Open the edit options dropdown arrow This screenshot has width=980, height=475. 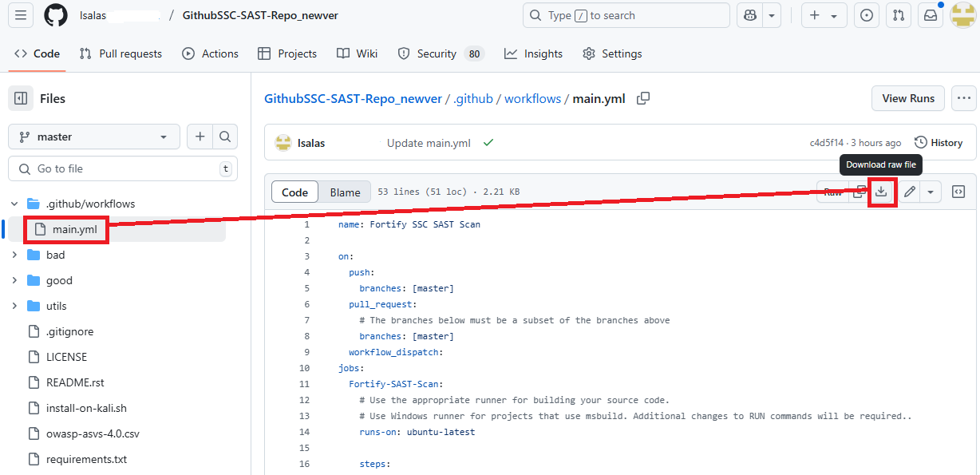click(931, 192)
